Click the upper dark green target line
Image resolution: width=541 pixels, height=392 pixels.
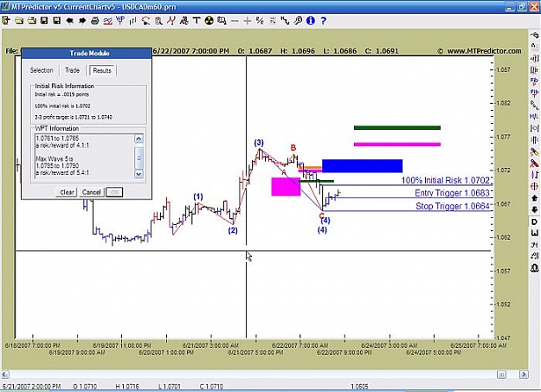pyautogui.click(x=397, y=128)
